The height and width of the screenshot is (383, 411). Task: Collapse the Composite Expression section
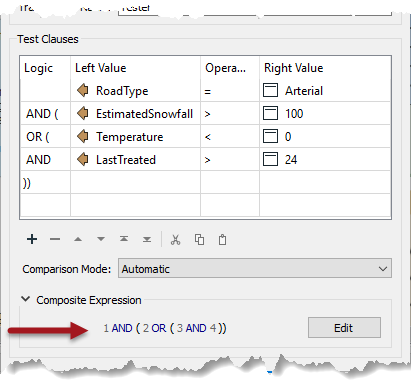pos(26,299)
